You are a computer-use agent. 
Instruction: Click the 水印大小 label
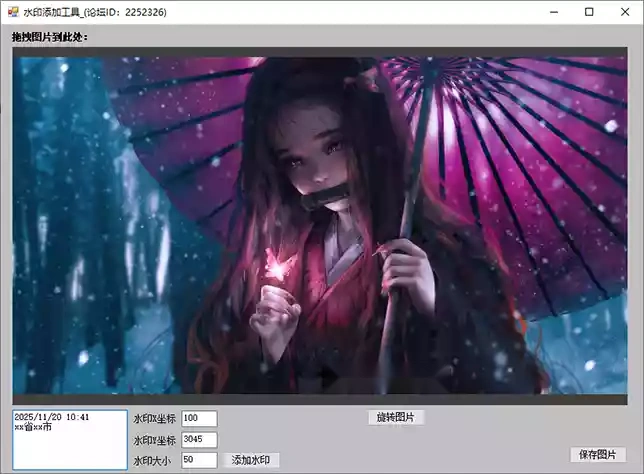point(154,461)
